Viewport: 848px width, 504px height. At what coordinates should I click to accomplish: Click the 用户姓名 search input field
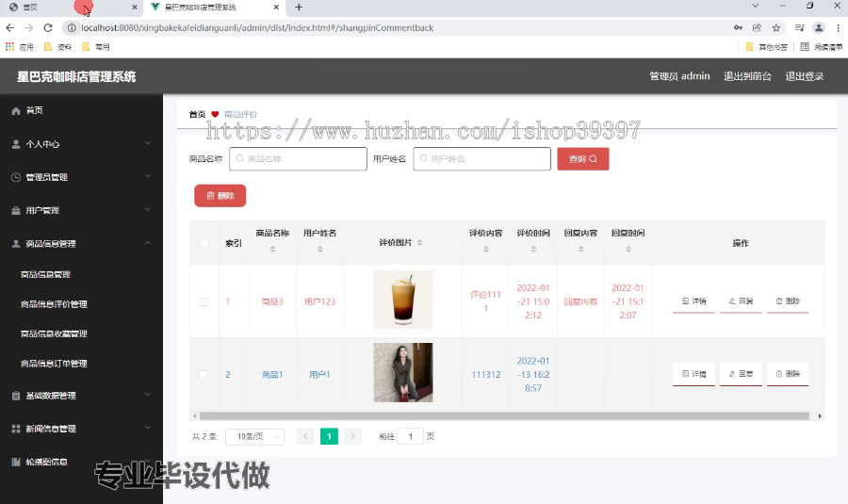click(481, 159)
